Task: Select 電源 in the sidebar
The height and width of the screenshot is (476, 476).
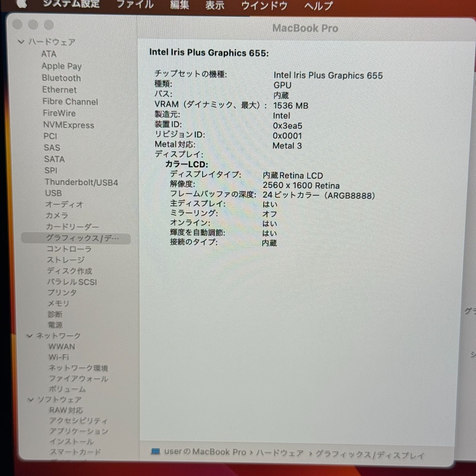Action: 55,325
